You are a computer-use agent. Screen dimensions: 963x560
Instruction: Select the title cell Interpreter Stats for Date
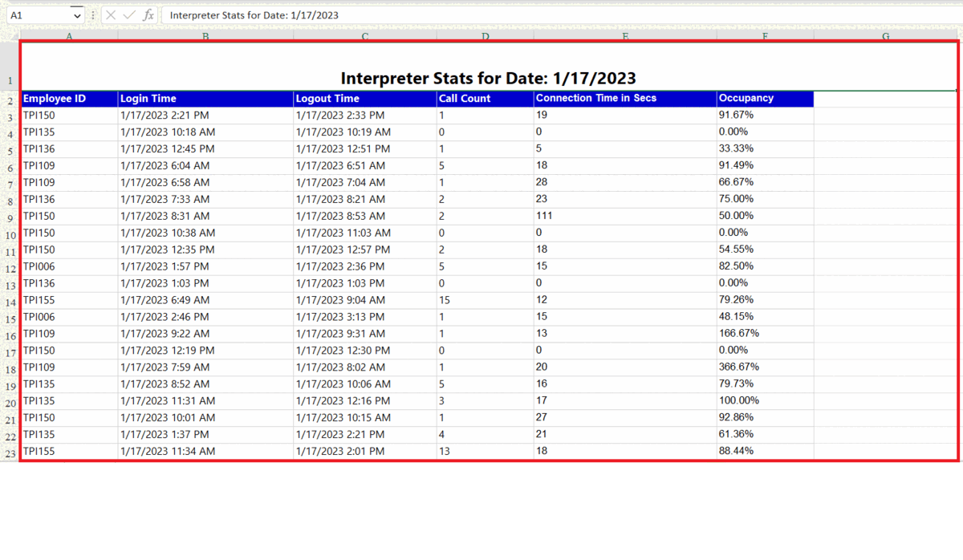[488, 78]
